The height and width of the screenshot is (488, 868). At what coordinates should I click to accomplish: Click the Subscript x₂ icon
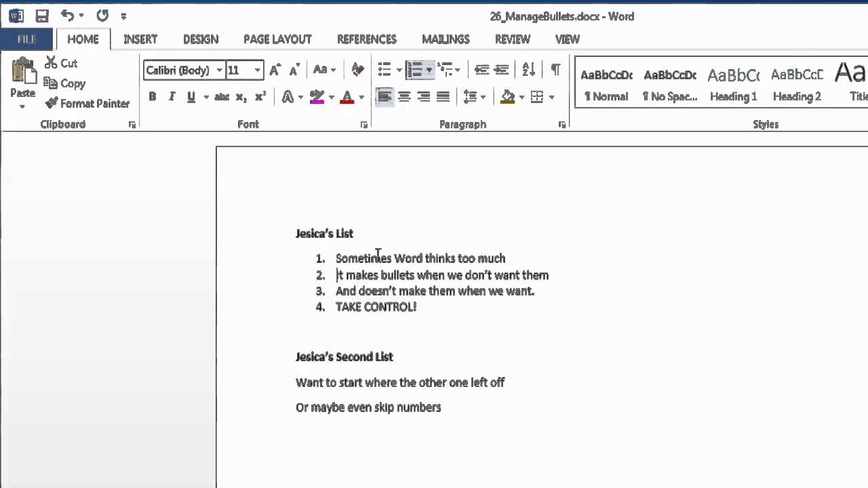(241, 97)
